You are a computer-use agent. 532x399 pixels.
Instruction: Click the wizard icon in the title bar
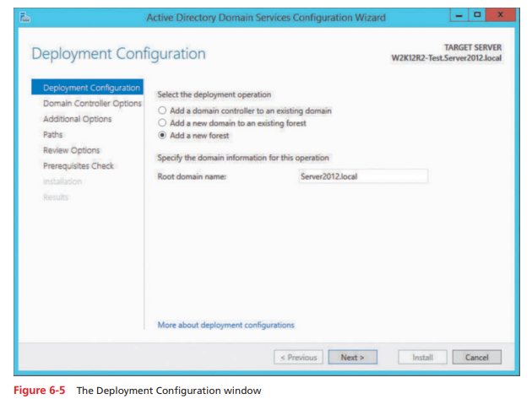pos(24,17)
